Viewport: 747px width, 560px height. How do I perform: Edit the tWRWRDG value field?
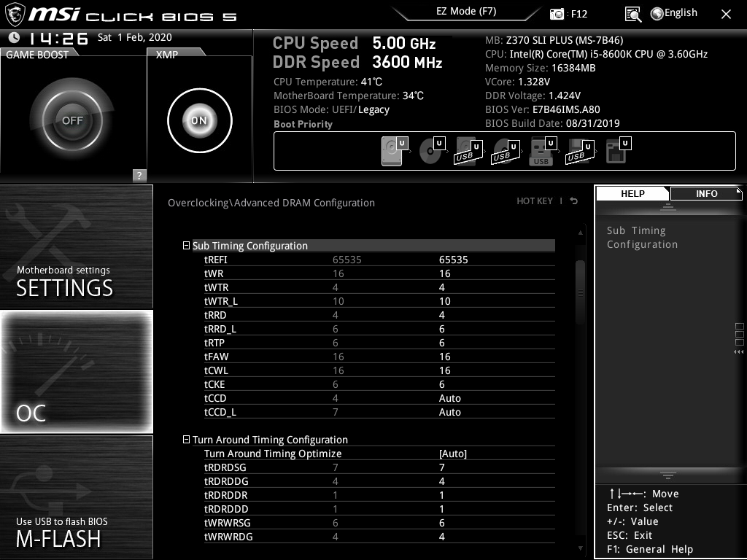coord(441,536)
